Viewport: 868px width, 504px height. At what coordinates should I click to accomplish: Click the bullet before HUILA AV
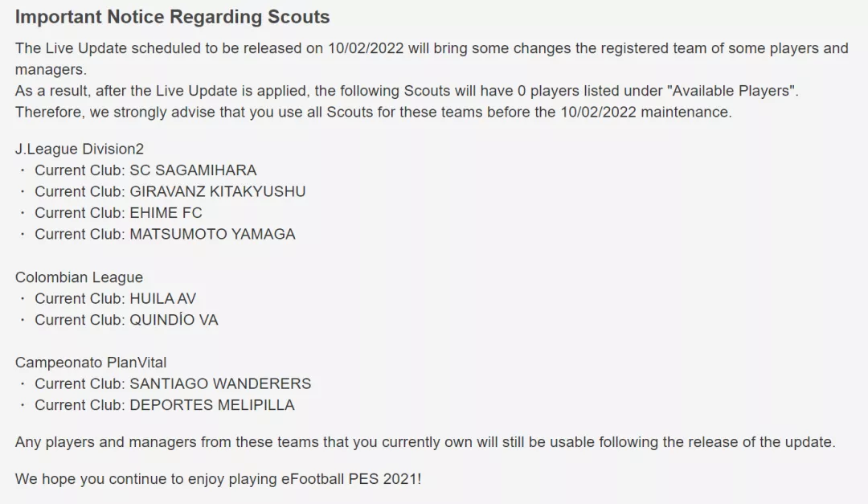(x=23, y=298)
